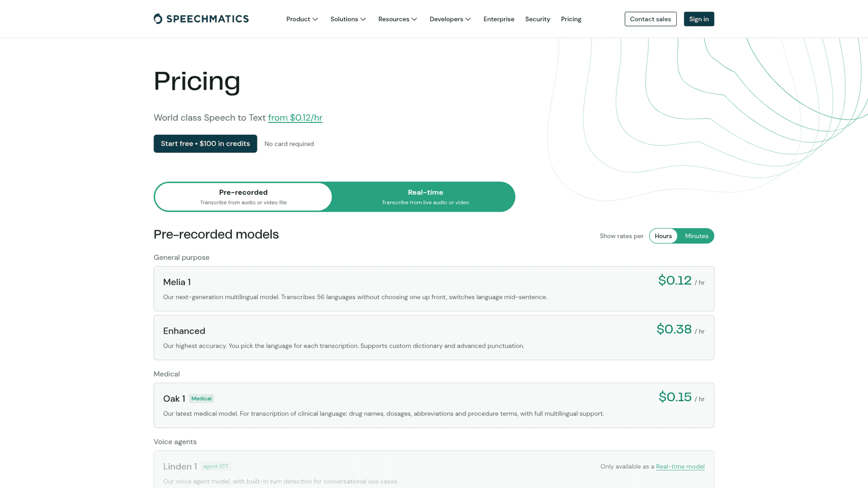Click the 'Pre-recorded models' heading
Image resolution: width=868 pixels, height=488 pixels.
[x=216, y=234]
